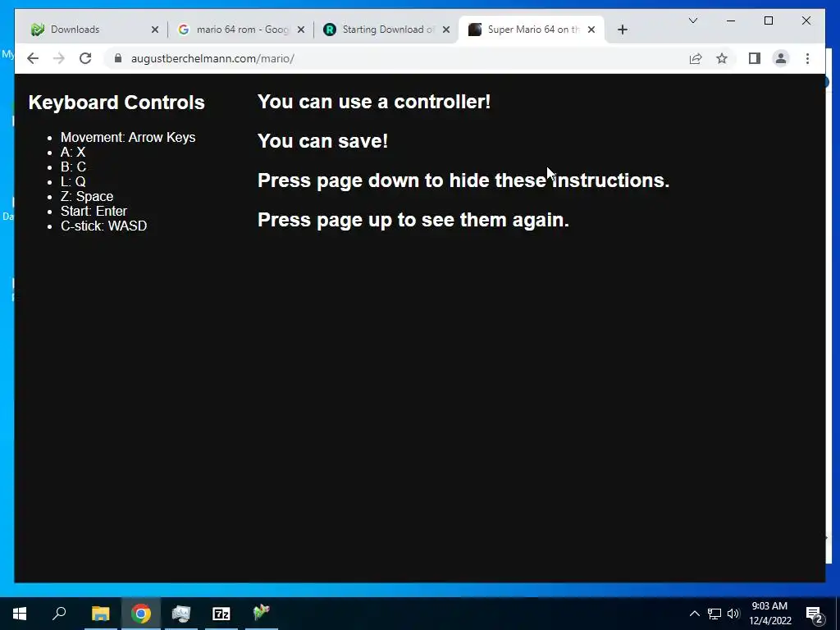Viewport: 840px width, 630px height.
Task: Expand the tab search dropdown
Action: tap(692, 21)
